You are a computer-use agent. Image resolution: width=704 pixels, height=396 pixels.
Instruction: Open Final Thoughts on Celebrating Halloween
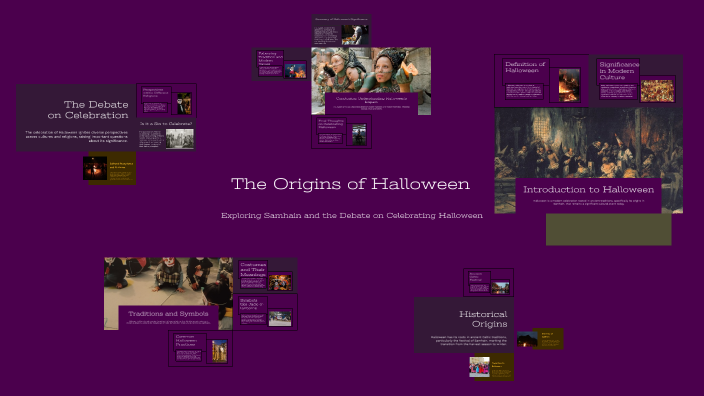341,132
